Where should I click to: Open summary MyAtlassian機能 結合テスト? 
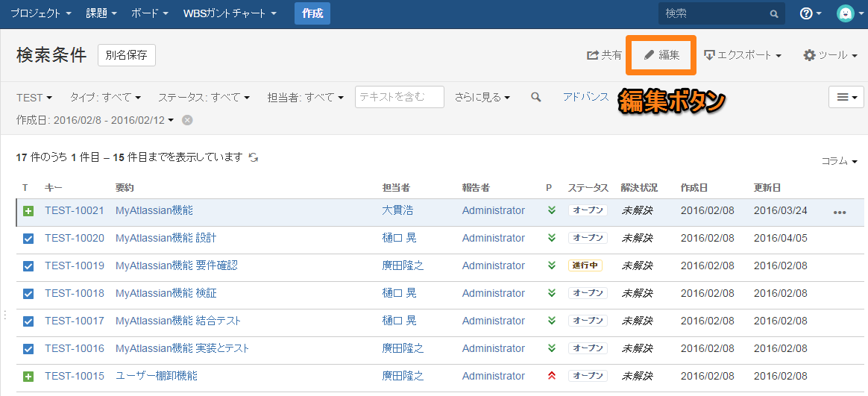click(178, 321)
